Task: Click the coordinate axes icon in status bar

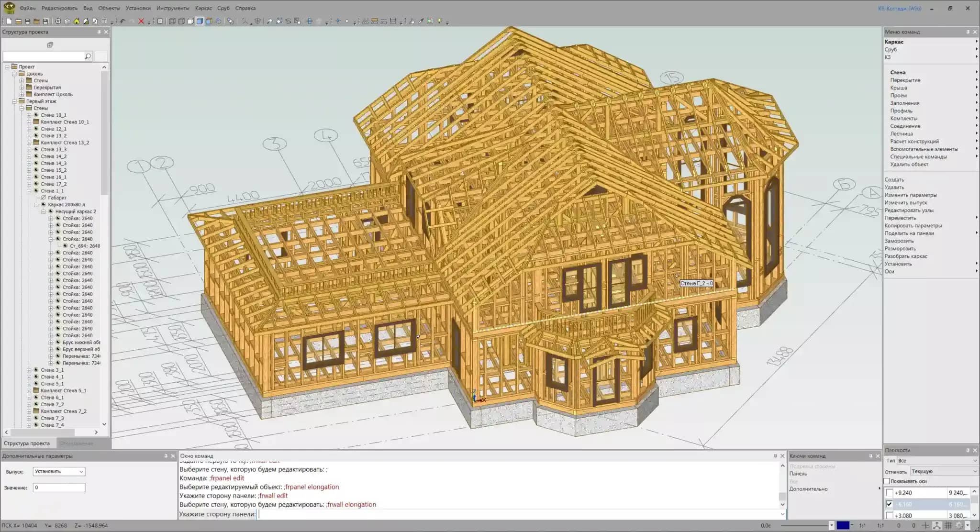Action: click(x=936, y=525)
